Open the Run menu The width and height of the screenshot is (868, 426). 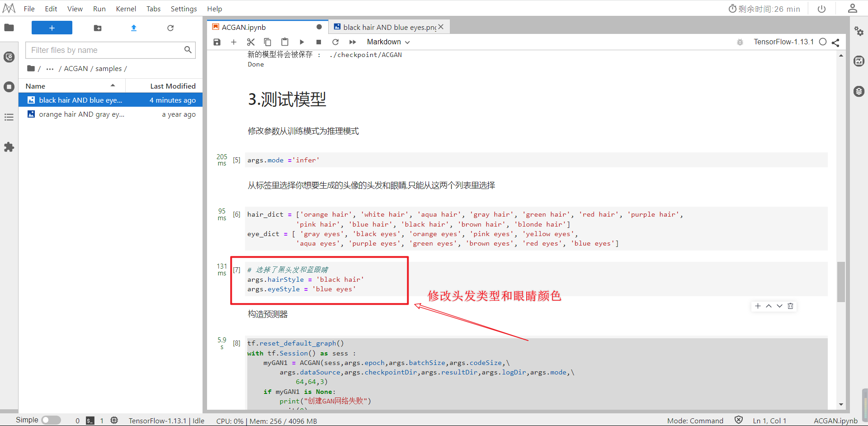(99, 9)
